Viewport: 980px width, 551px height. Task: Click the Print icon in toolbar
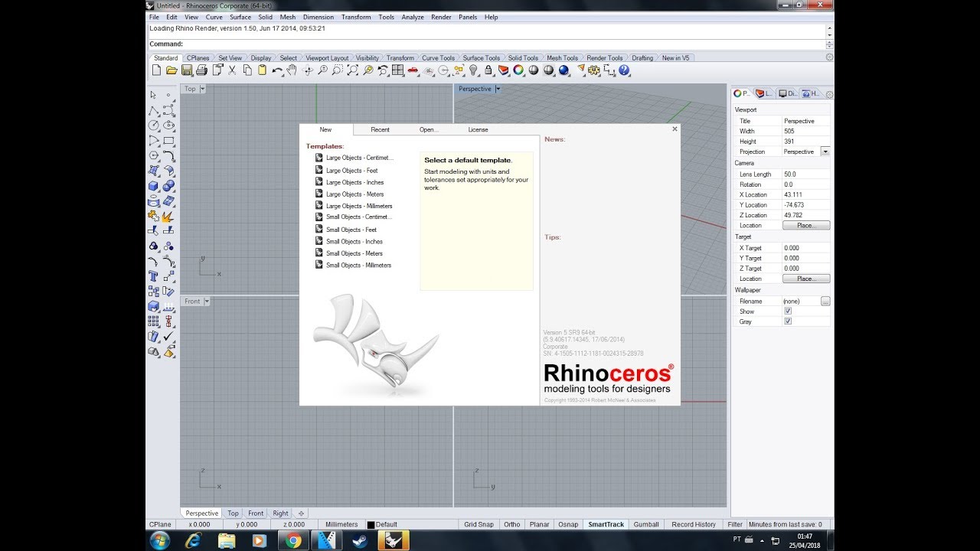point(201,70)
